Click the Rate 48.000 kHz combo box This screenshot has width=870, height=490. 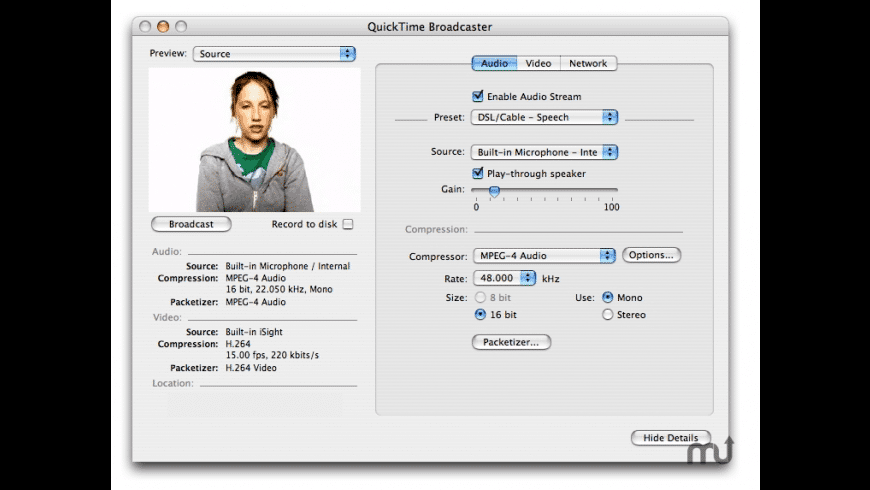pyautogui.click(x=504, y=278)
